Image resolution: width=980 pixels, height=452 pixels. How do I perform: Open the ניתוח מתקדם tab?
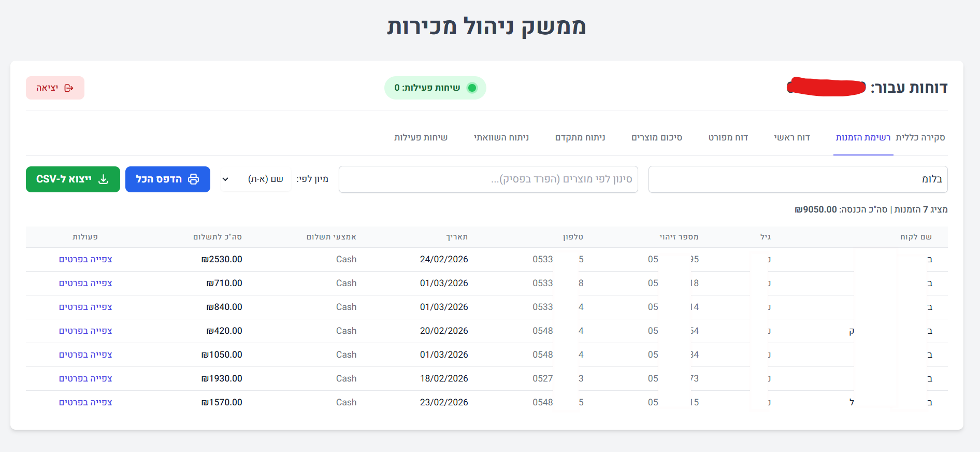point(580,137)
